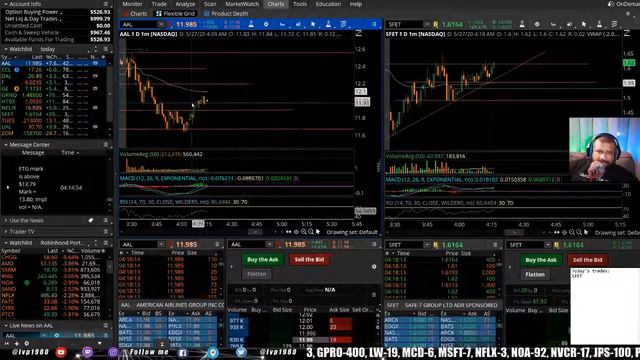
Task: Click SFET Sell the Bid button
Action: click(x=587, y=260)
